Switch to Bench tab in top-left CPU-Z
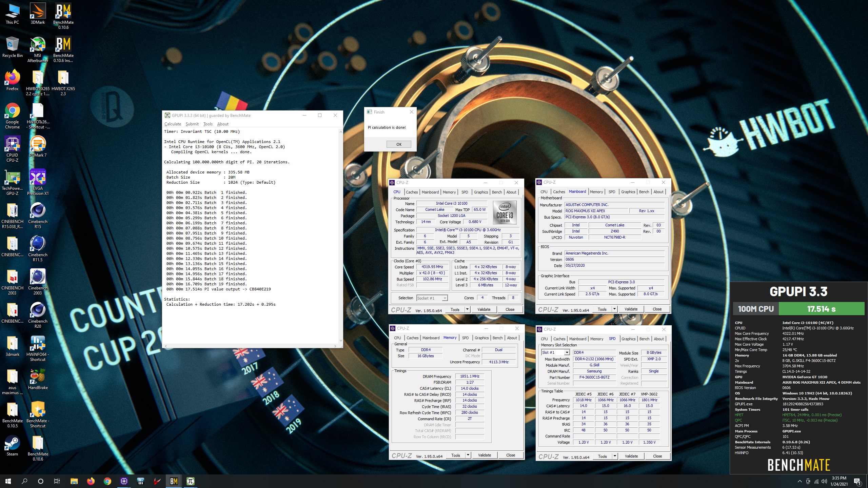The height and width of the screenshot is (488, 868). pos(497,192)
